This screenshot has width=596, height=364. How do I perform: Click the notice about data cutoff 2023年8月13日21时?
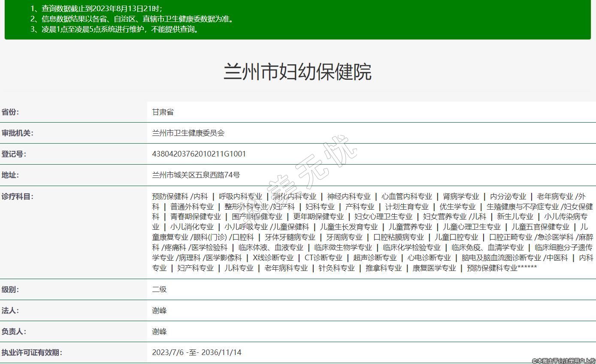pyautogui.click(x=96, y=9)
